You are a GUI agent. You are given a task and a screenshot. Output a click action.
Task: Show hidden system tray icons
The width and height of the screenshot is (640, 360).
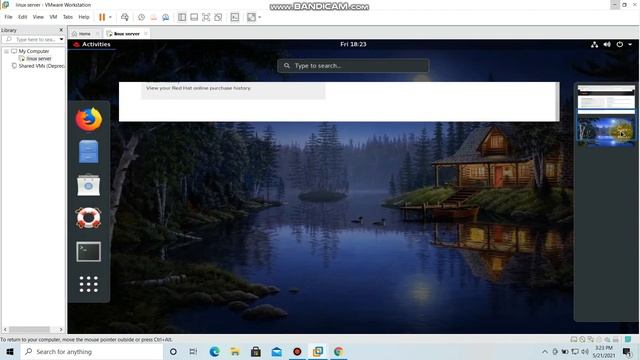click(x=545, y=351)
